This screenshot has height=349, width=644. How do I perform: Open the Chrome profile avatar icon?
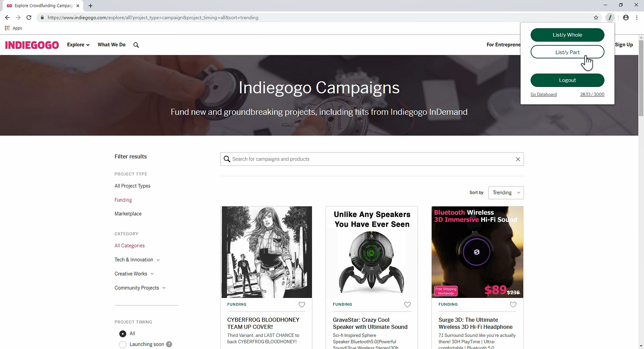(x=626, y=17)
